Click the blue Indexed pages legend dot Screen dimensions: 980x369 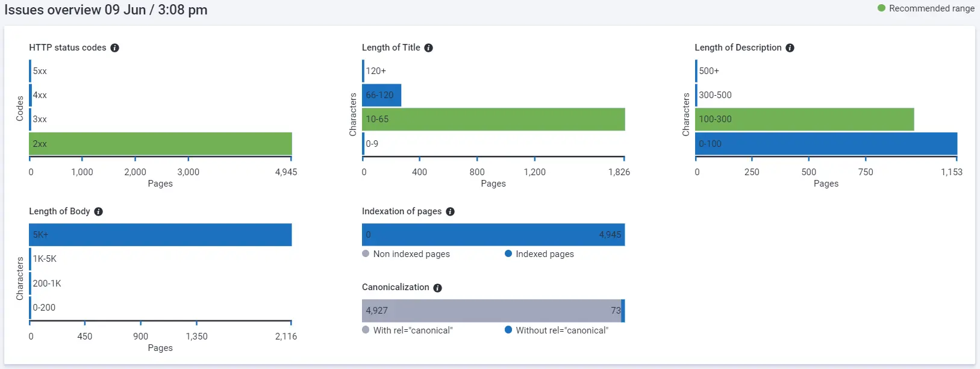click(508, 254)
